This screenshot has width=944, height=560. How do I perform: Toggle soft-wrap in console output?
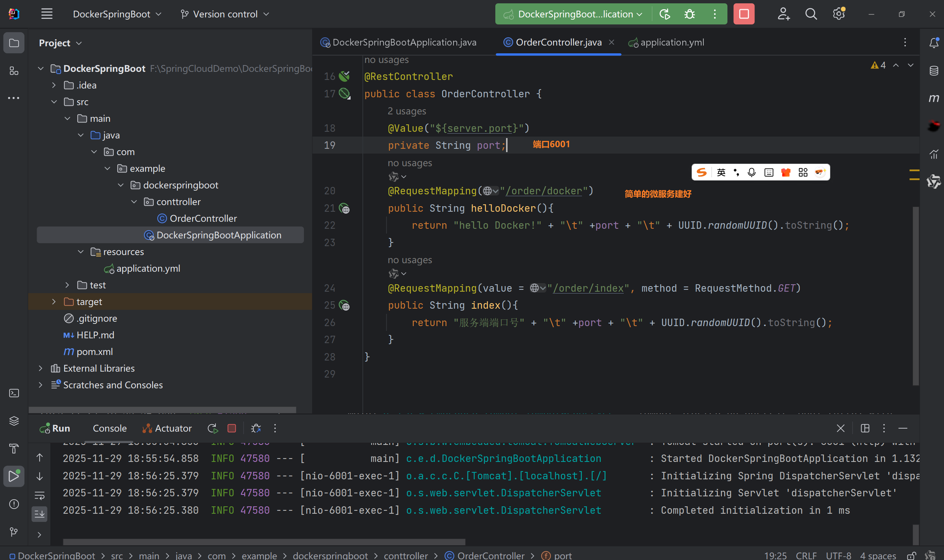40,495
